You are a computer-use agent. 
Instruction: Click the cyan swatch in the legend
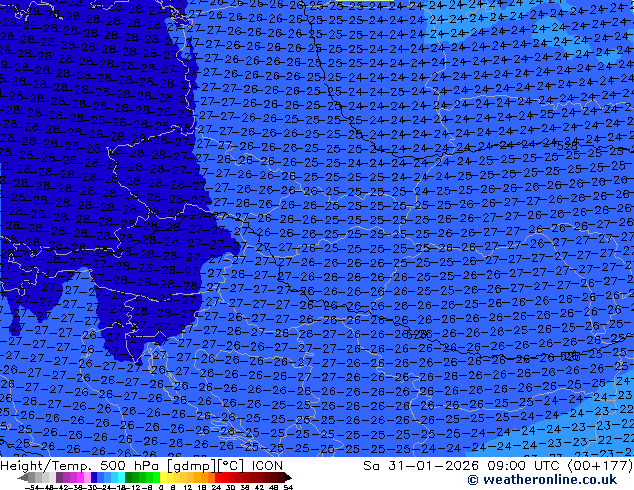[121, 477]
